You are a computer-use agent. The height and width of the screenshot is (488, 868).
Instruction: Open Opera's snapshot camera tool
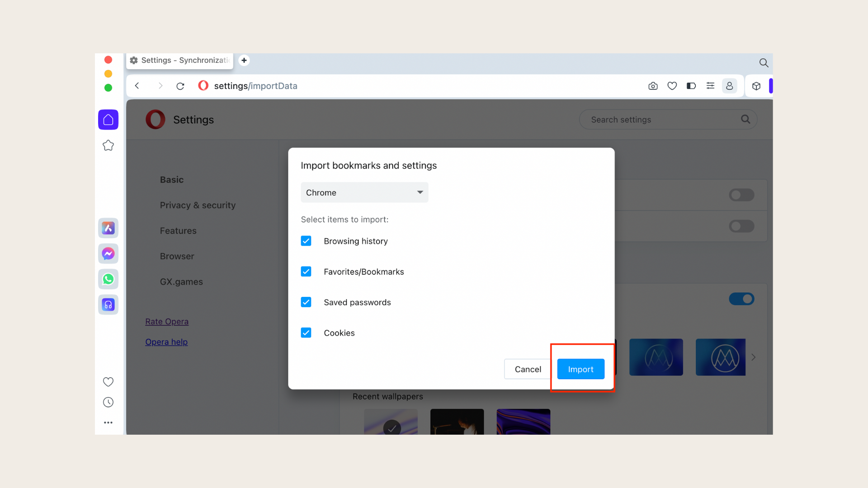pyautogui.click(x=653, y=86)
